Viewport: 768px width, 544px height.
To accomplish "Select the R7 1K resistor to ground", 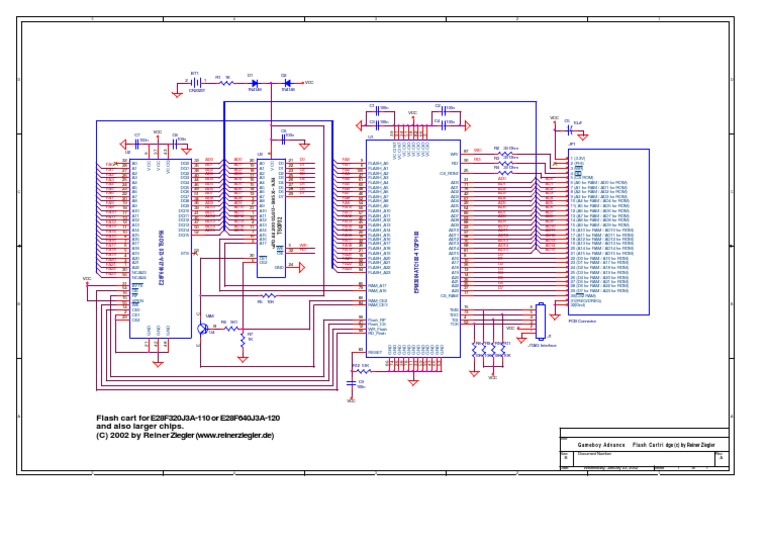I will click(x=243, y=341).
